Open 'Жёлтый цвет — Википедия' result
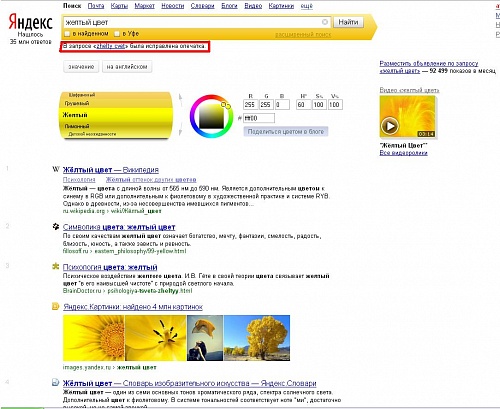The width and height of the screenshot is (500, 409). [111, 170]
